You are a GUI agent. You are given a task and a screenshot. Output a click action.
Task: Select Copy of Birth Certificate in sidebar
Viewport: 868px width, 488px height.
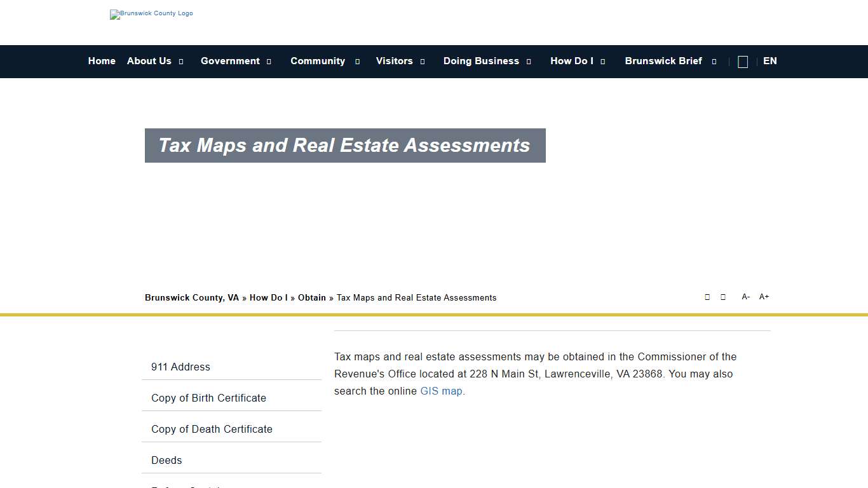pyautogui.click(x=208, y=398)
